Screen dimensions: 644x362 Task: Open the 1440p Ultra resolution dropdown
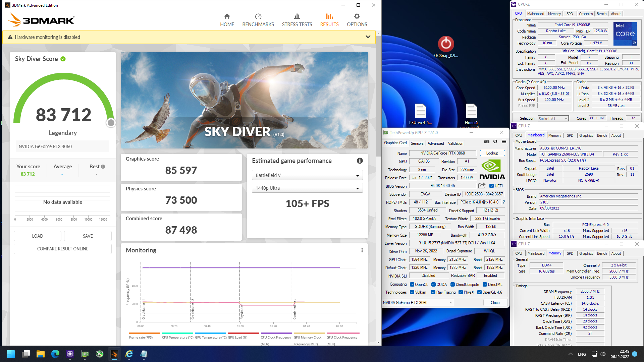pyautogui.click(x=307, y=188)
